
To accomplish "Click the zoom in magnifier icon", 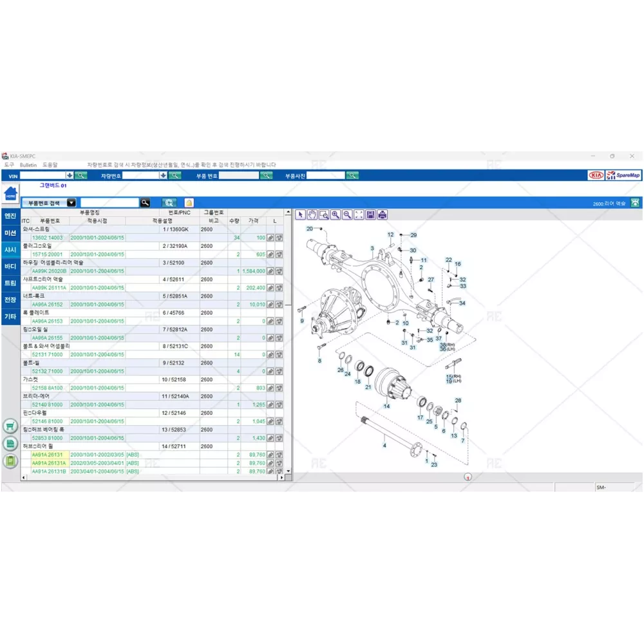I will (x=336, y=214).
